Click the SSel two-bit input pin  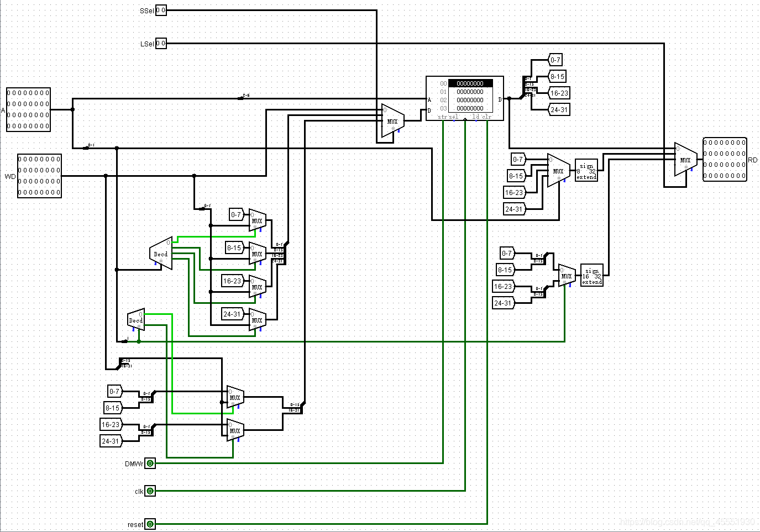pos(161,10)
